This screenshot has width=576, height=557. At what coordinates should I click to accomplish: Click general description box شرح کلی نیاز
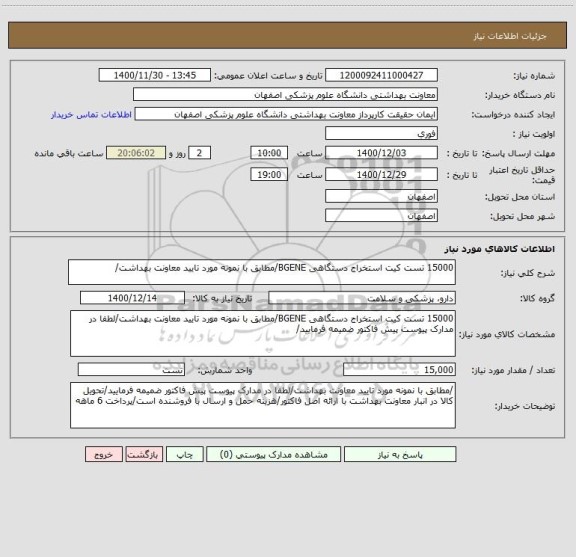[262, 272]
